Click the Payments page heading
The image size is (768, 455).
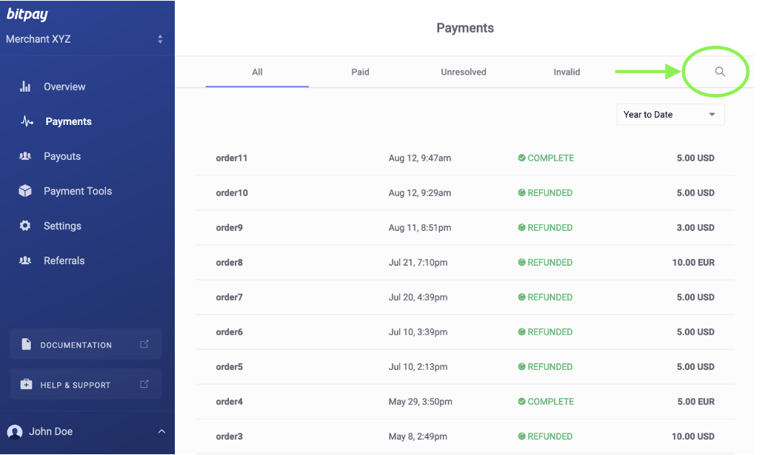pyautogui.click(x=465, y=28)
